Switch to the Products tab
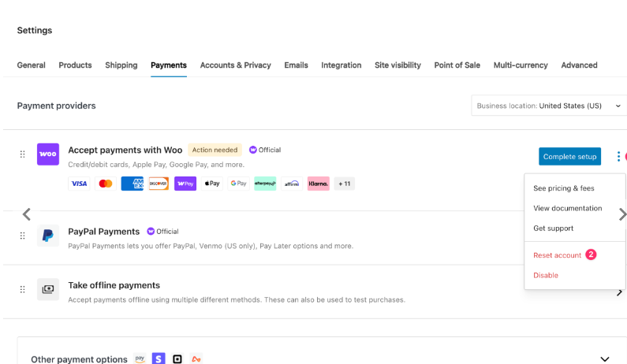 [75, 65]
